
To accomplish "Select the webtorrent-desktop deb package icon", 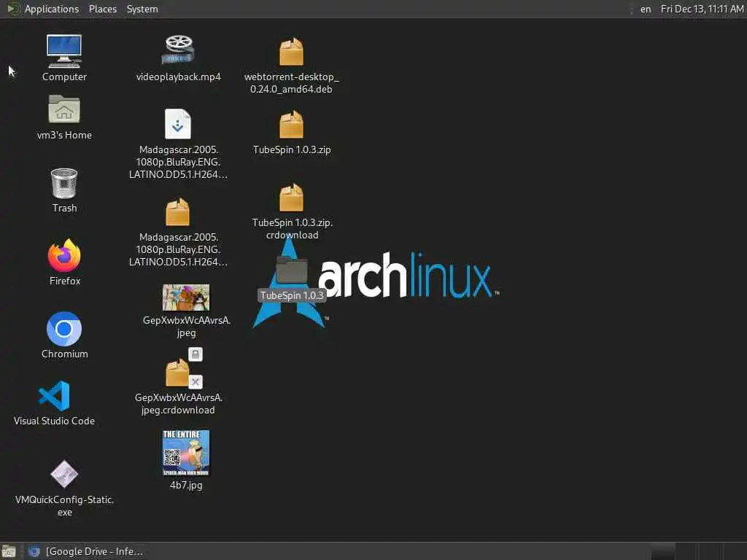I will coord(291,52).
